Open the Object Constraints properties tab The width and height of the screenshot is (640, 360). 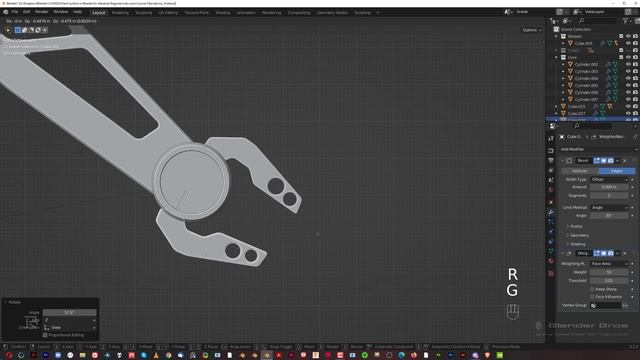click(551, 242)
